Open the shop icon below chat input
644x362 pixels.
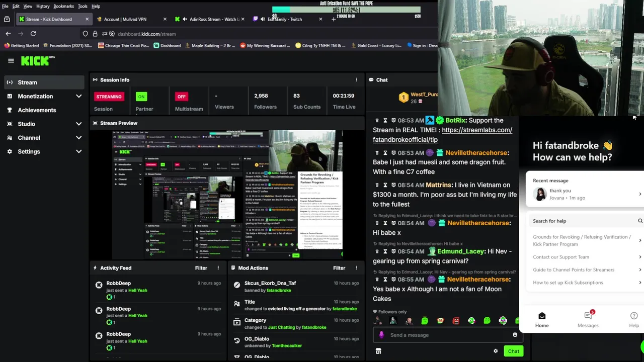pos(378,351)
